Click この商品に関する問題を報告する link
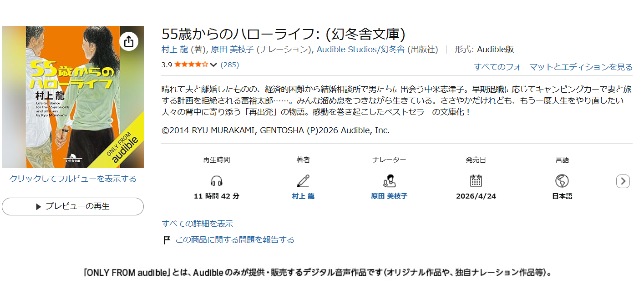Image resolution: width=644 pixels, height=284 pixels. coord(235,239)
